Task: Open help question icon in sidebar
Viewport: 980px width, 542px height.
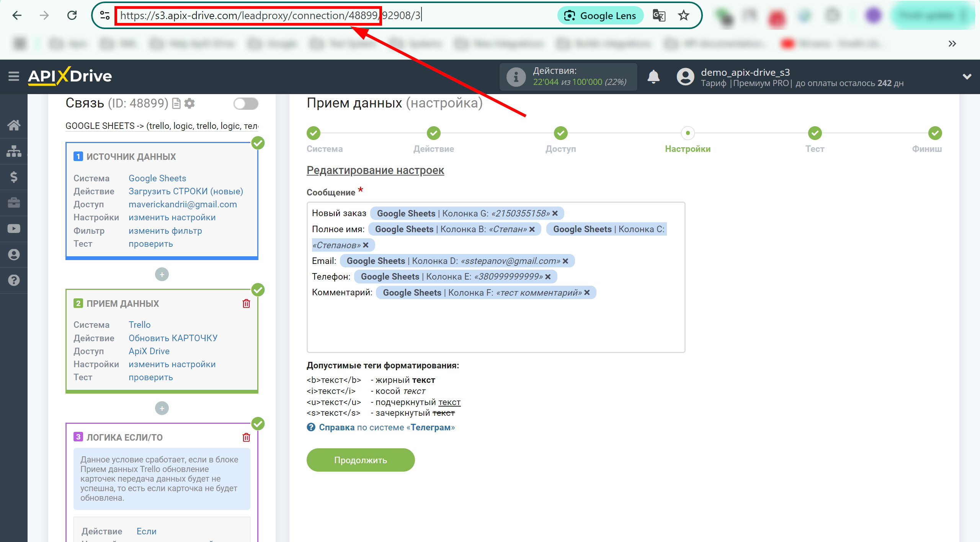Action: coord(14,280)
